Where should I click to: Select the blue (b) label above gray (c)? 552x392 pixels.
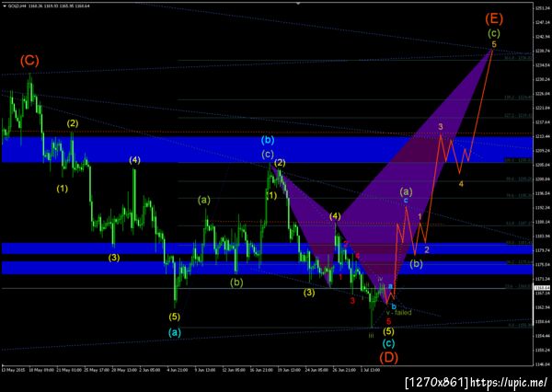(268, 140)
